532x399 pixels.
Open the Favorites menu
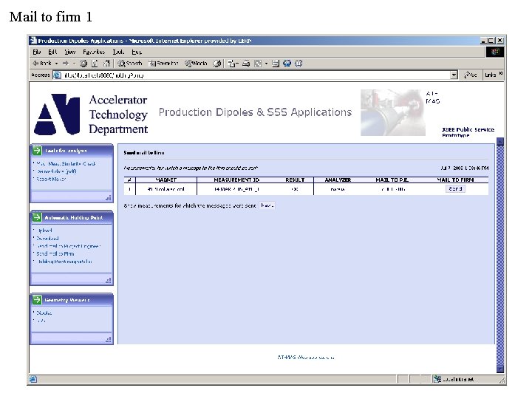pos(94,52)
